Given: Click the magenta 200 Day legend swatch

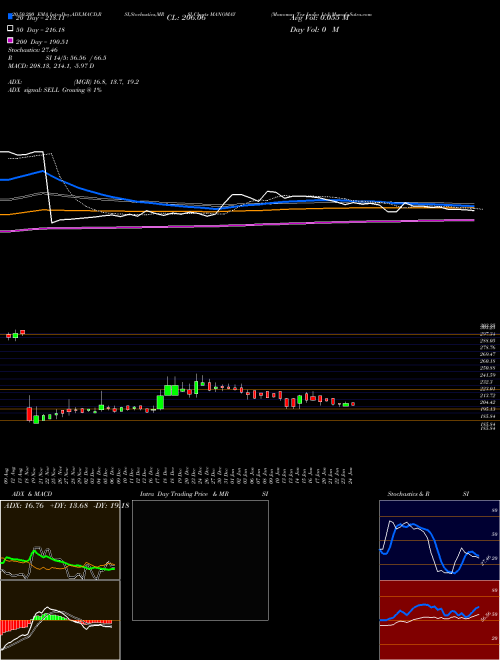Looking at the screenshot, I should pyautogui.click(x=10, y=40).
